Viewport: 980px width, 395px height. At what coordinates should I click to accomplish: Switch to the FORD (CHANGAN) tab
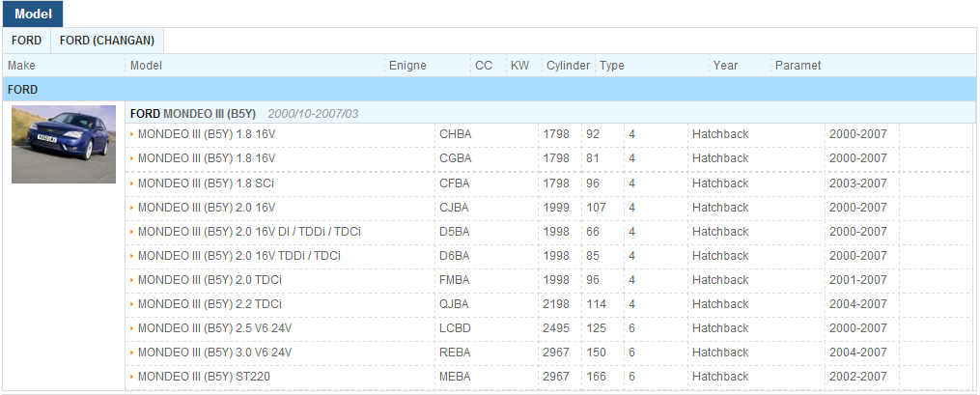click(x=107, y=41)
